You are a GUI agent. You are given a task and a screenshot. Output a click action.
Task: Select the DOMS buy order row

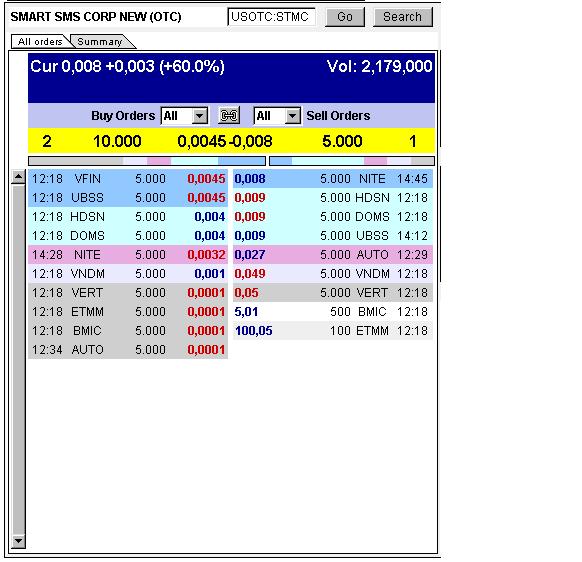point(128,236)
